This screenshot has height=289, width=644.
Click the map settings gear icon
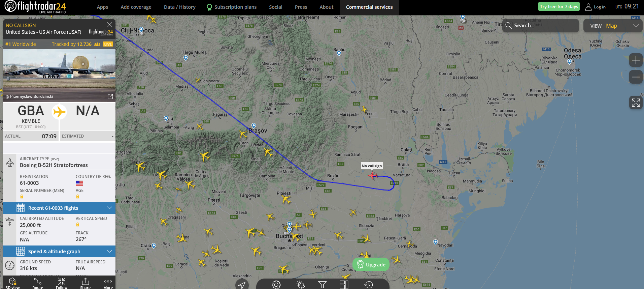[x=276, y=285]
